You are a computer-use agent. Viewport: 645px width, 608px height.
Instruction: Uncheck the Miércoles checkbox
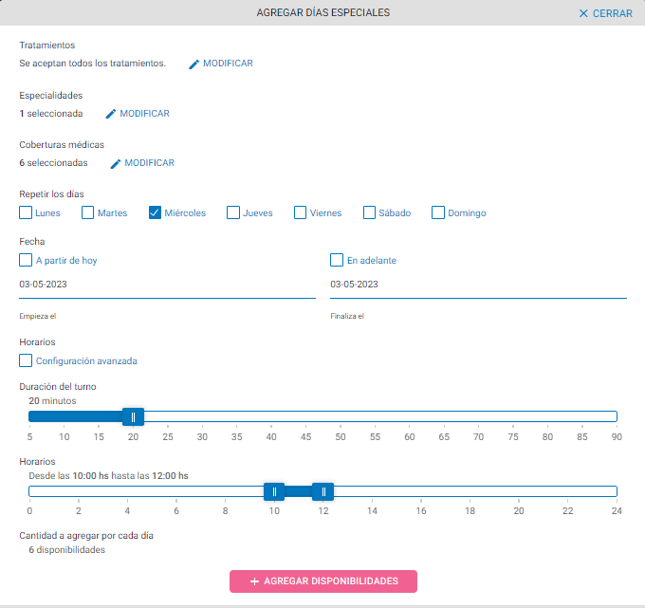pos(155,212)
